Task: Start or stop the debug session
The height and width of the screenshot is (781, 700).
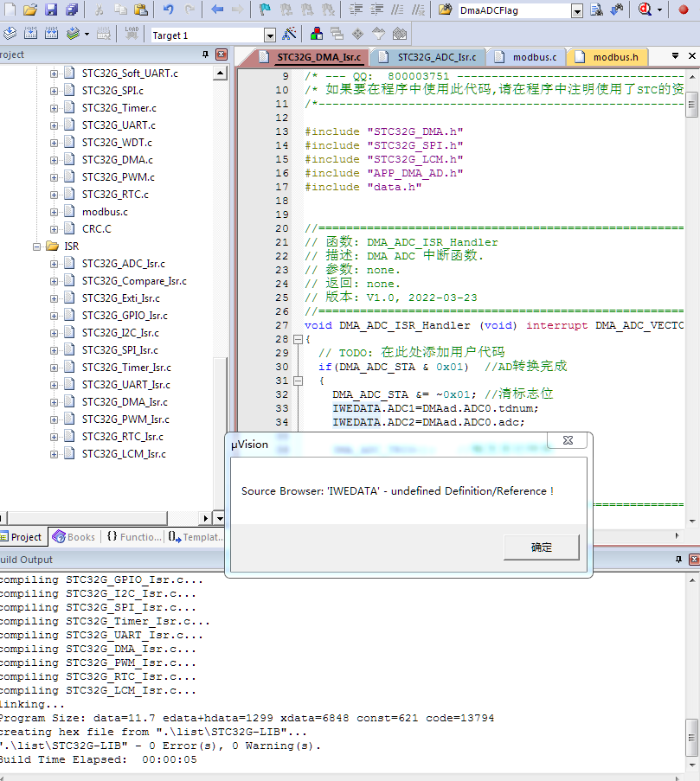Action: click(x=645, y=10)
